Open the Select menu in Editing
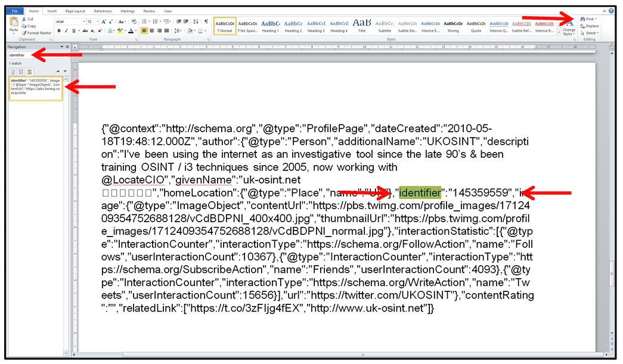This screenshot has height=364, width=623. pyautogui.click(x=589, y=33)
